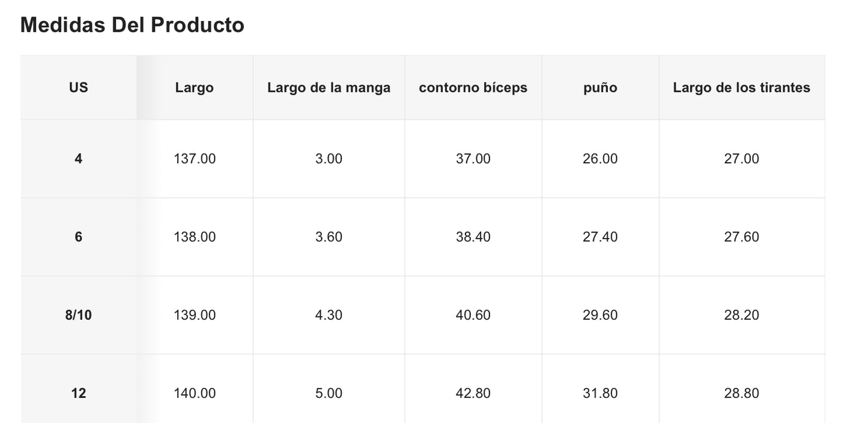Image resolution: width=868 pixels, height=423 pixels.
Task: Select the 28.20 tirantes cell
Action: 741,315
